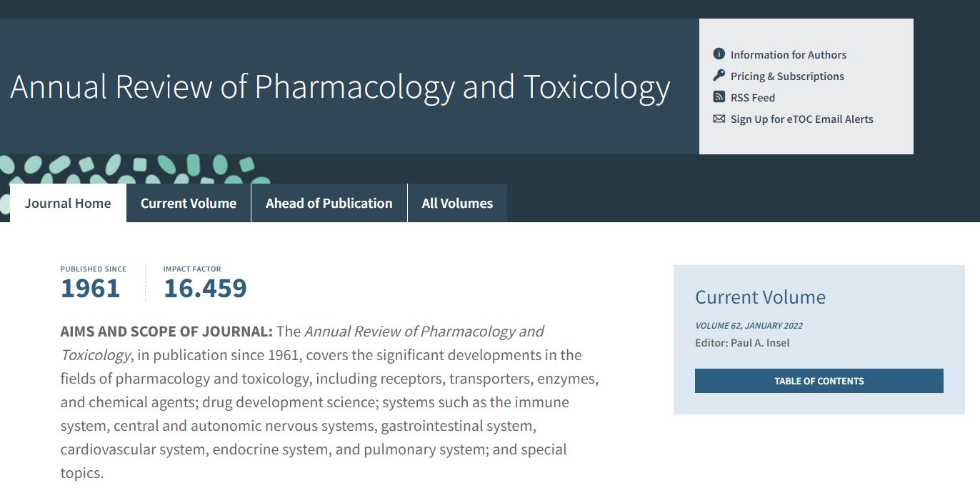Open the Information for Authors link

pyautogui.click(x=788, y=55)
